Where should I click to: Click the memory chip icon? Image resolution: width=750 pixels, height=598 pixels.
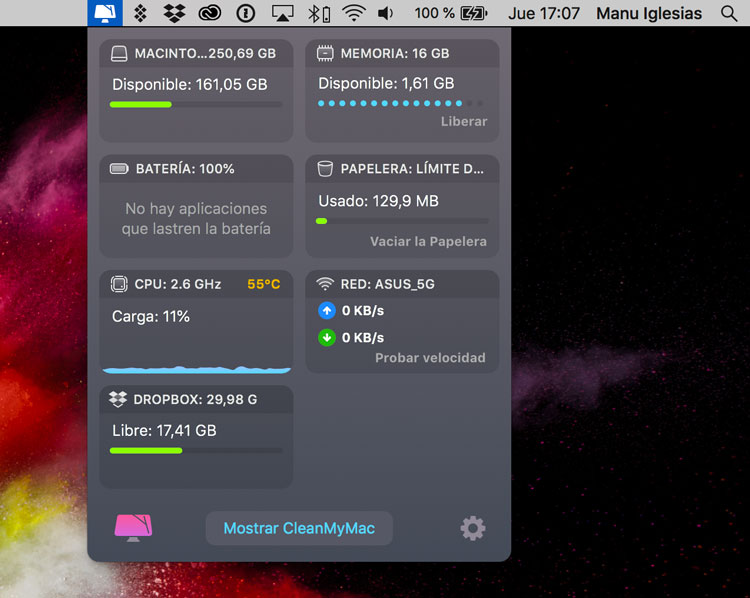[x=325, y=53]
